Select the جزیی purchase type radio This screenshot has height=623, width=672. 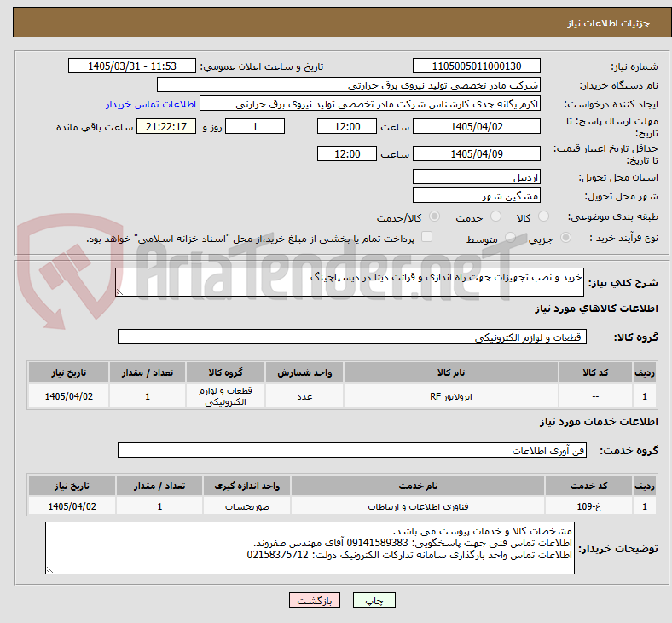coord(565,237)
